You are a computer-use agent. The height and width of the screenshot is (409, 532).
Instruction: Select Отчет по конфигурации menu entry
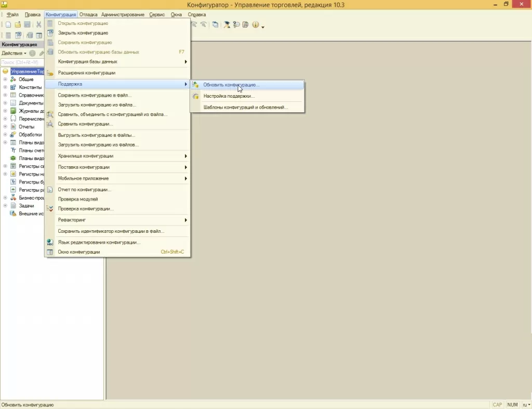point(117,189)
